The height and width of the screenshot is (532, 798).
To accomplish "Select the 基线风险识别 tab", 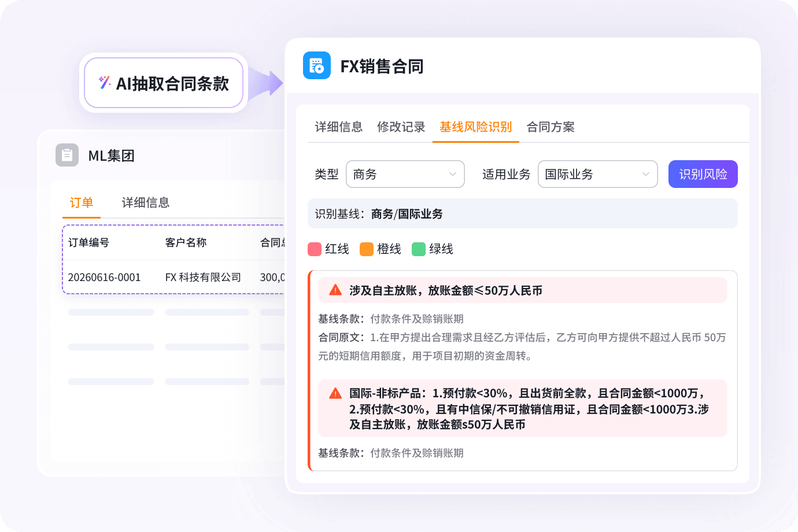I will tap(476, 127).
